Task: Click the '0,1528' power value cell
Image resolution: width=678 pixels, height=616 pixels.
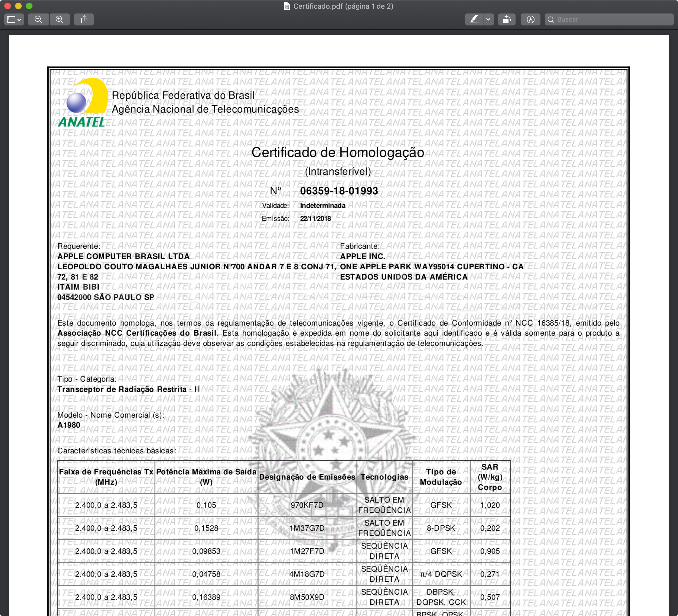Action: (206, 528)
